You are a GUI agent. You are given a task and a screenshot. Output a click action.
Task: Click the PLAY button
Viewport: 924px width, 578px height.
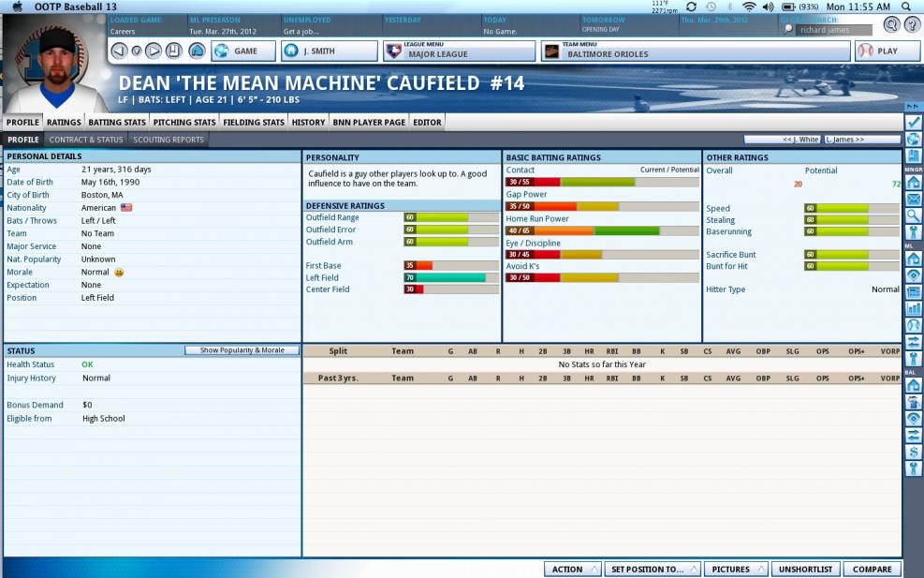point(887,52)
